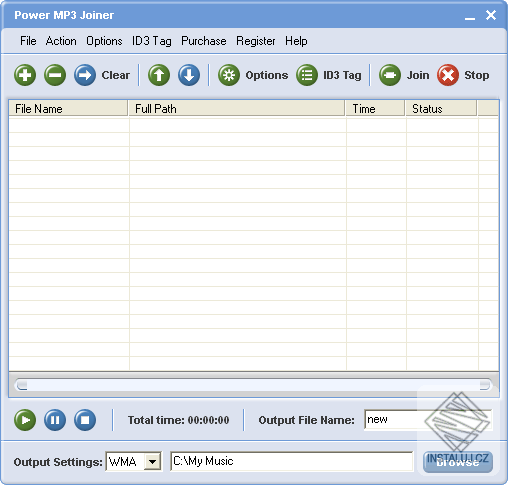Click the green minus remove file icon
The width and height of the screenshot is (508, 485).
(55, 75)
